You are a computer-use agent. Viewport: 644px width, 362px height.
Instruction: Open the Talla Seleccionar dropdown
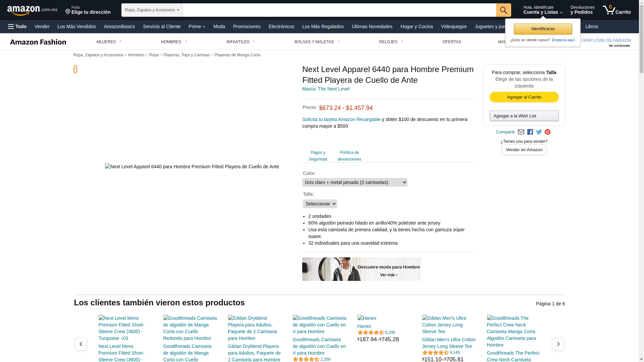(x=320, y=204)
